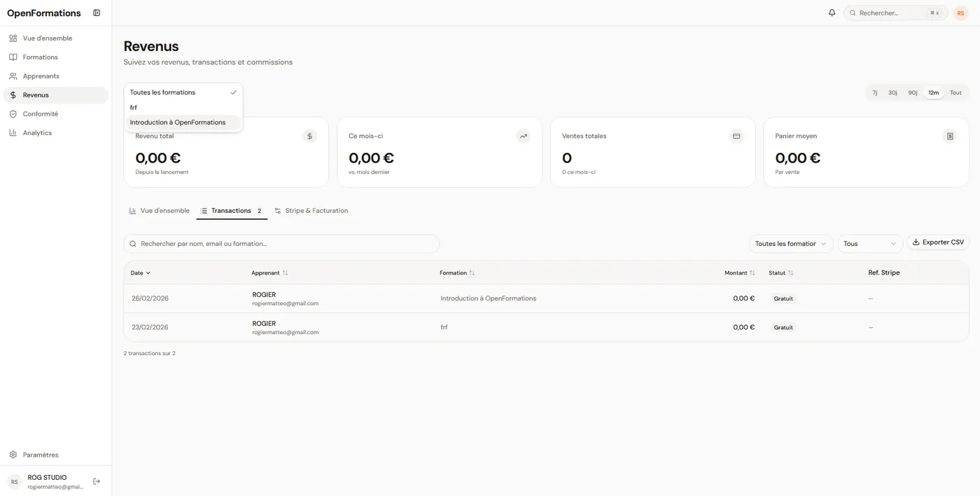Viewport: 980px width, 496px height.
Task: Click the 26/02/2026 transaction date
Action: tap(150, 298)
